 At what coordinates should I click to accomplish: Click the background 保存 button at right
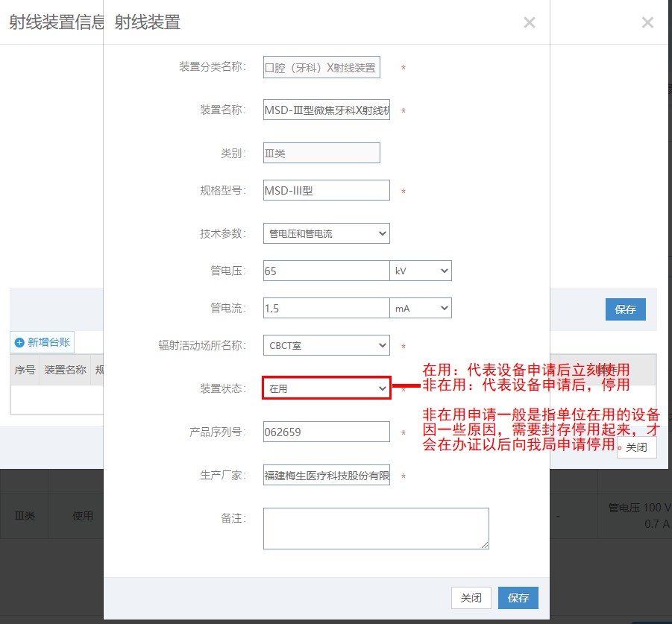pos(625,309)
